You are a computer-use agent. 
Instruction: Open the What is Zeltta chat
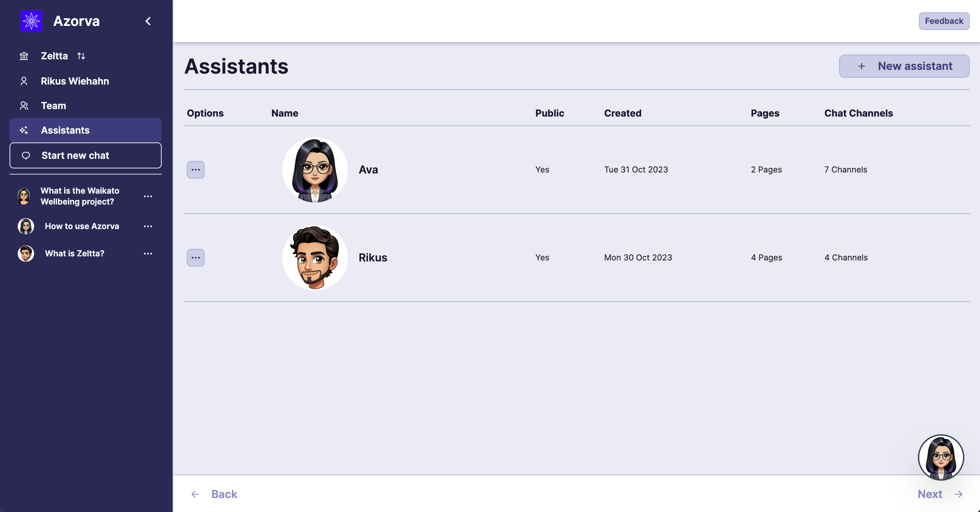74,253
